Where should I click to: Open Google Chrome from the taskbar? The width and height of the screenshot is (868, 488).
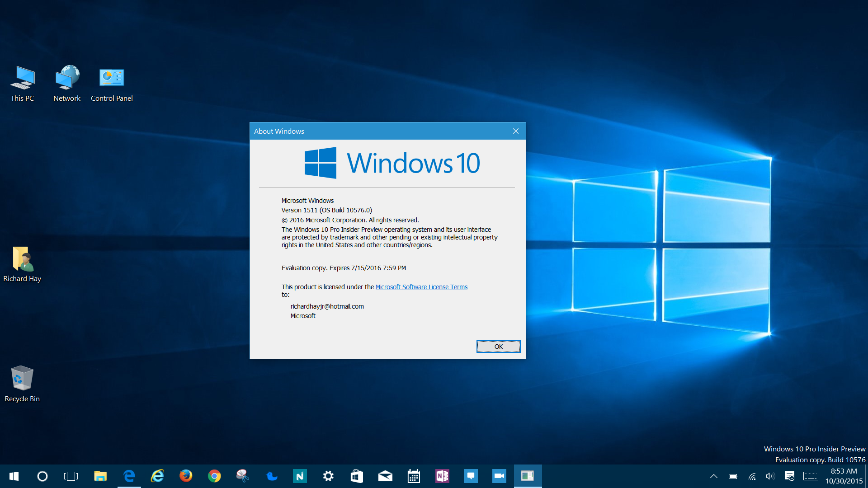pos(214,476)
